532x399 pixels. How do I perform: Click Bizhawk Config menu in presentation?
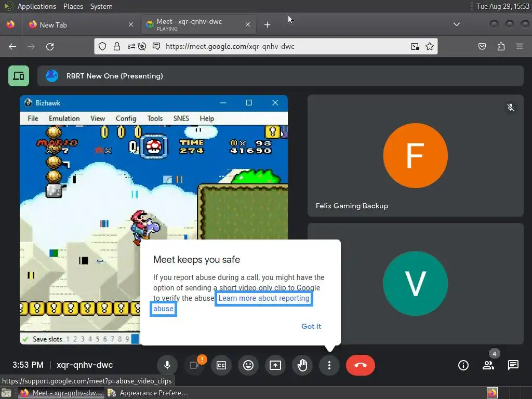[126, 118]
